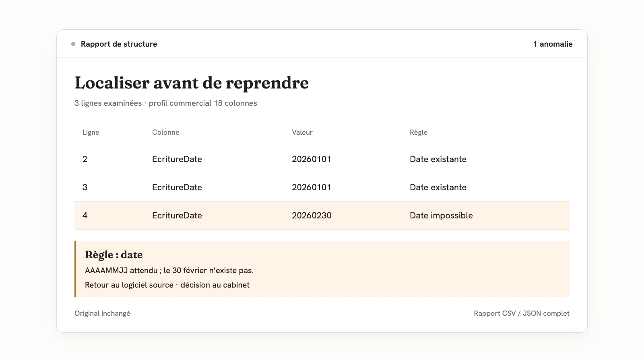Click the 'Règle' column header
Image resolution: width=644 pixels, height=362 pixels.
pyautogui.click(x=418, y=132)
